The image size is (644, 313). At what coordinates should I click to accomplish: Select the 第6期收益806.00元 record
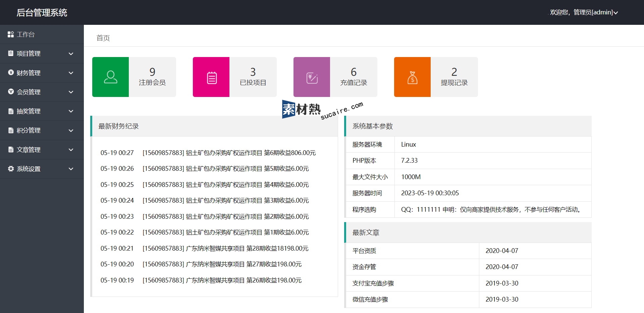pyautogui.click(x=208, y=153)
